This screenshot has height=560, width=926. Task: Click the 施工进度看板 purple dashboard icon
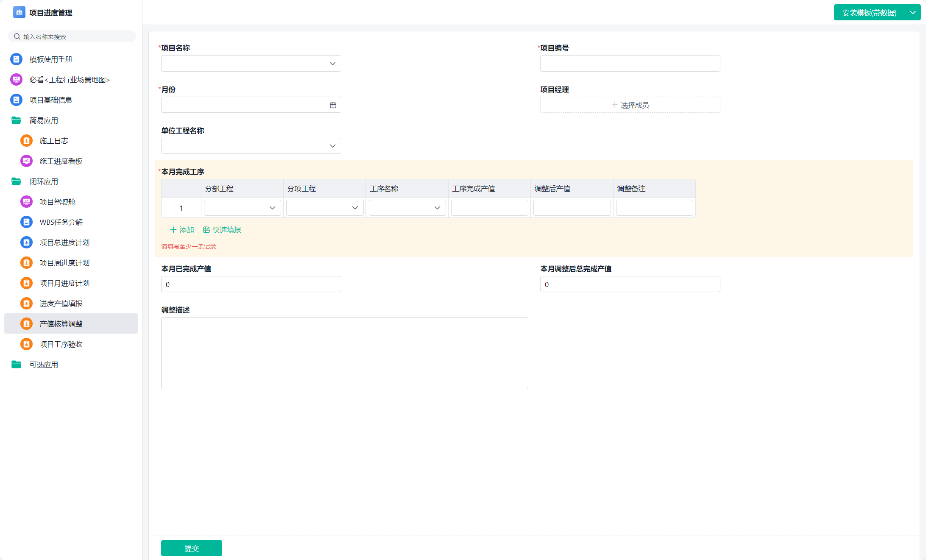[26, 161]
